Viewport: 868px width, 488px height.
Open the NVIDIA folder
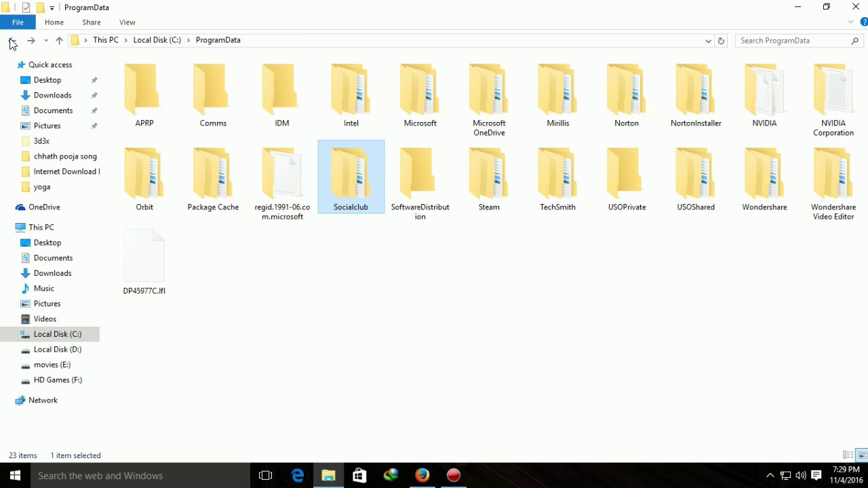[764, 96]
